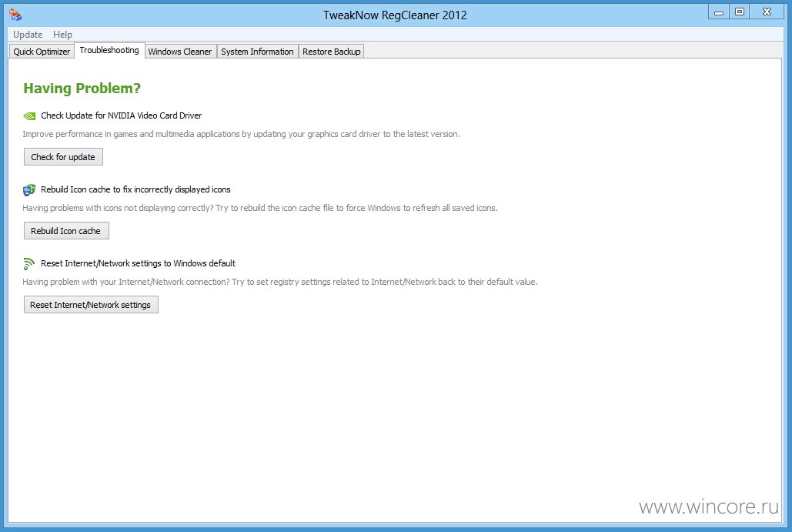This screenshot has width=792, height=532.
Task: Close the TweakNow RegCleaner window
Action: point(767,12)
